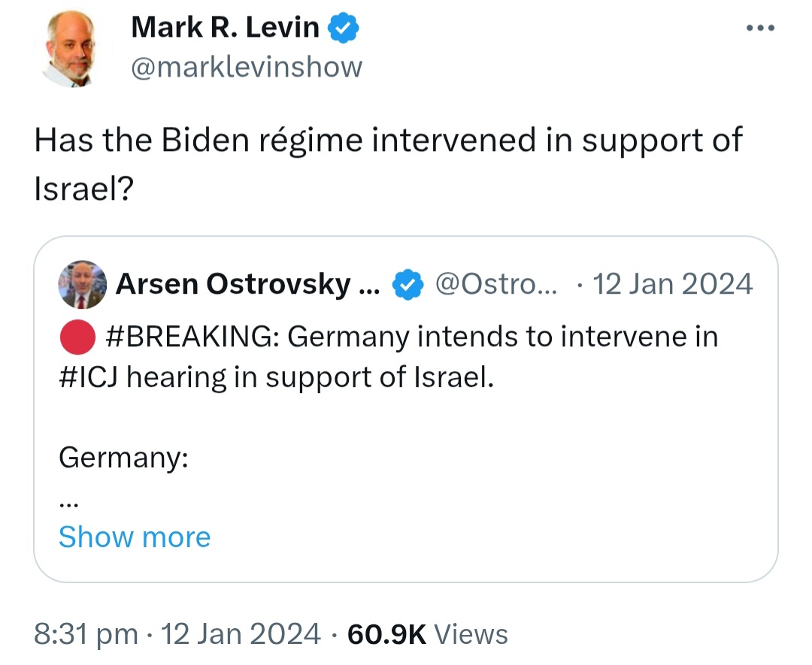Screen dimensions: 812x665
Task: Open the #ICJ hashtag
Action: [89, 376]
